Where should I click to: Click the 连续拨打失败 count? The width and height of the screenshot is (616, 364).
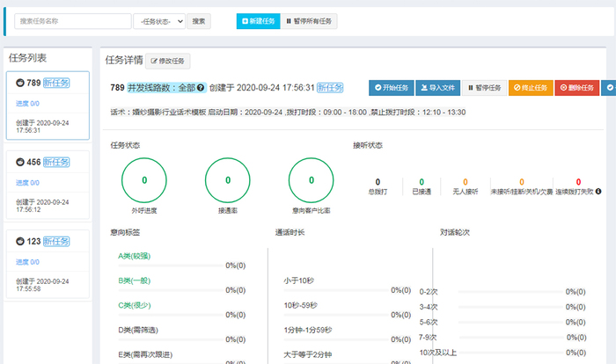pos(578,182)
